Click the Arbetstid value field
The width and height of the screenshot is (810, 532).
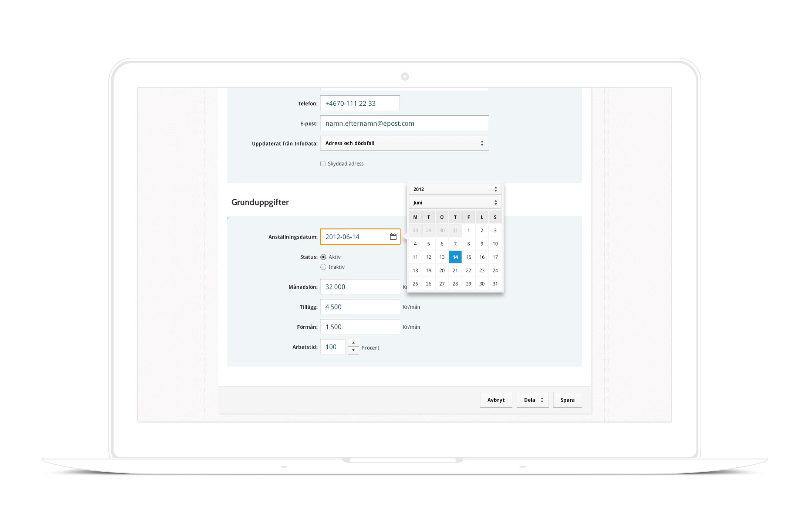(333, 347)
